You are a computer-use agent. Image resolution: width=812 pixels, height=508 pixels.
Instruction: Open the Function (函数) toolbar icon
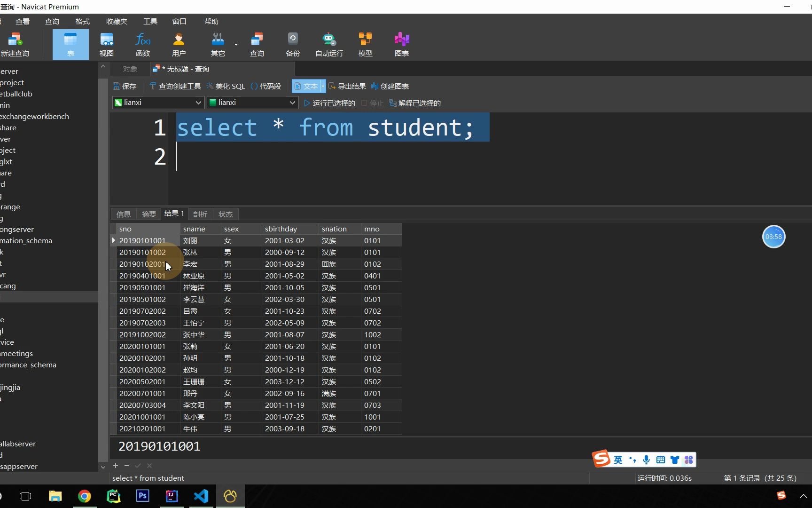(143, 45)
